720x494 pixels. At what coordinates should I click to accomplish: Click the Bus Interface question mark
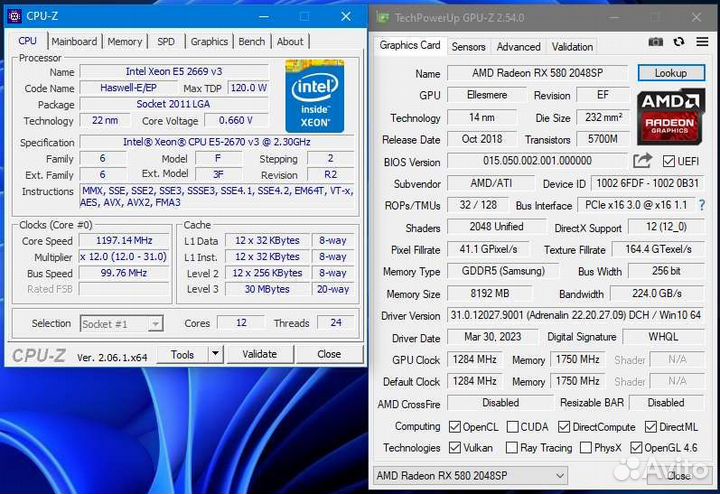point(702,205)
